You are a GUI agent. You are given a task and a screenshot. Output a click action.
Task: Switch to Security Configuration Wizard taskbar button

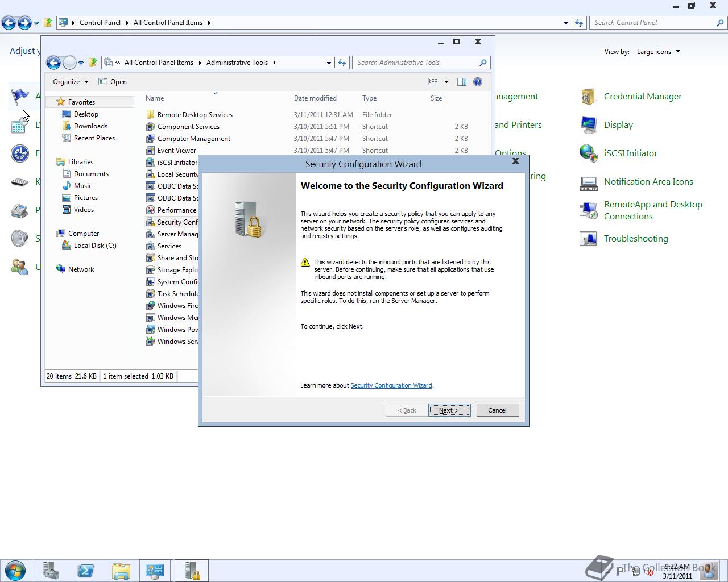click(192, 570)
